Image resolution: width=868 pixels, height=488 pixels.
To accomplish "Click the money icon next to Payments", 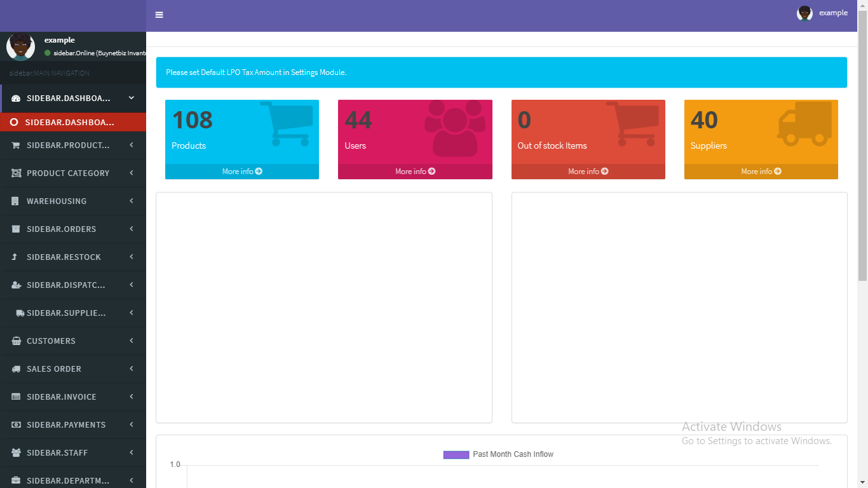I will click(x=16, y=425).
